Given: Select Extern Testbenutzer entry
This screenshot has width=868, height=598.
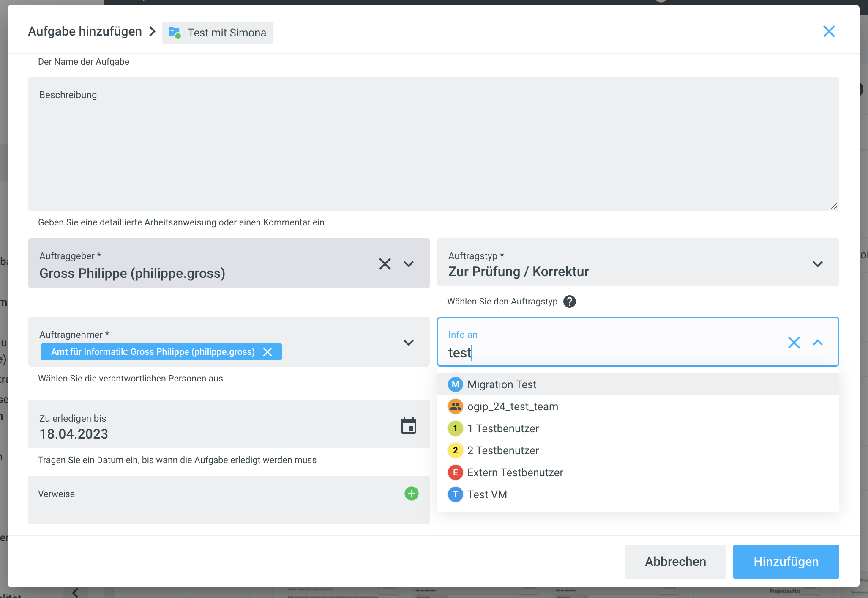Looking at the screenshot, I should tap(515, 472).
